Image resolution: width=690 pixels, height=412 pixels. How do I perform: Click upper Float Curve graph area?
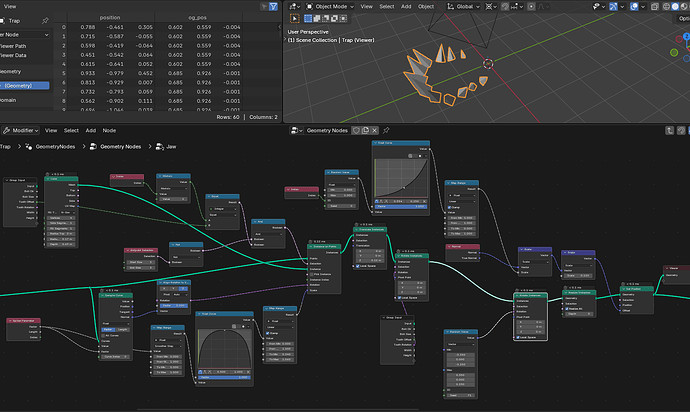click(401, 178)
